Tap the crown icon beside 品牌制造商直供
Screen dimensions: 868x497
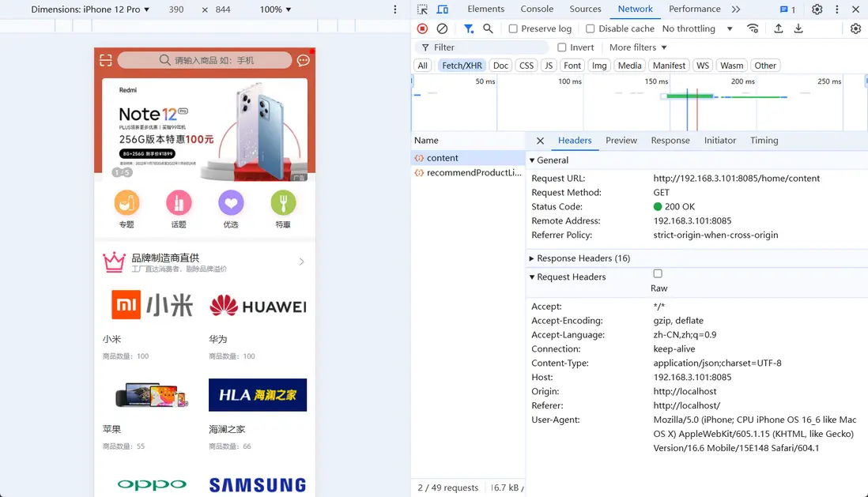114,262
